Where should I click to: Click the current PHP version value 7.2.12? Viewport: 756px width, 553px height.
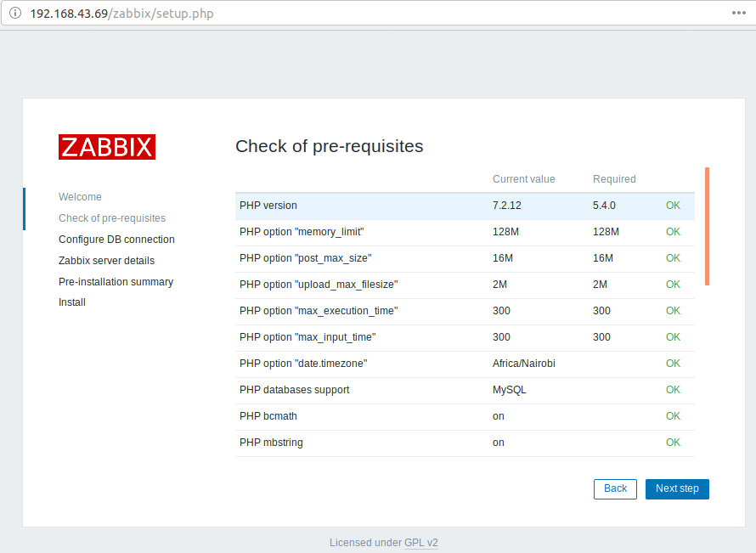[507, 206]
